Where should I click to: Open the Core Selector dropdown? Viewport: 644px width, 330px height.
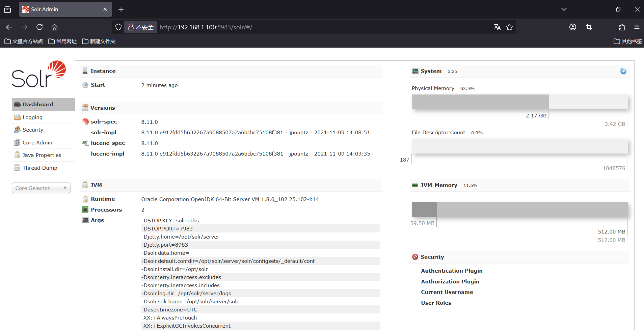pos(41,188)
